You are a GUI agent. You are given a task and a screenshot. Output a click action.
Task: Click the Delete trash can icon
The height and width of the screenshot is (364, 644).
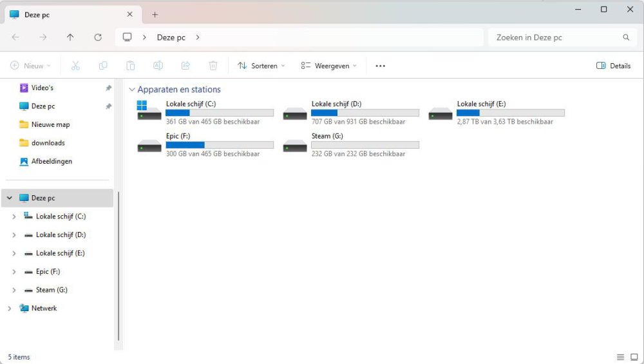[213, 66]
